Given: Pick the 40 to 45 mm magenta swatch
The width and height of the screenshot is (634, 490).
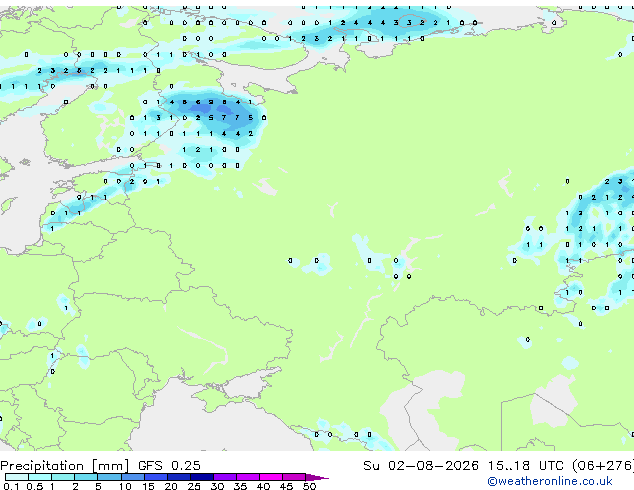Looking at the screenshot, I should click(x=271, y=477).
